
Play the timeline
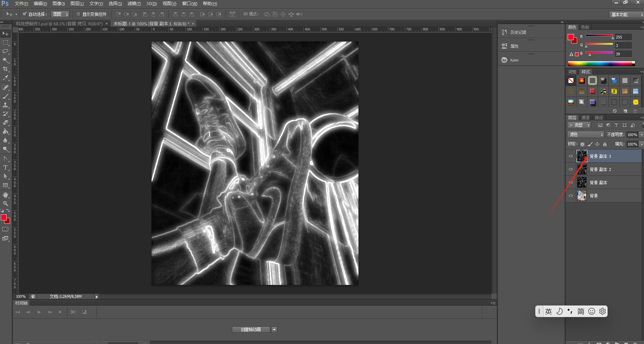[39, 312]
